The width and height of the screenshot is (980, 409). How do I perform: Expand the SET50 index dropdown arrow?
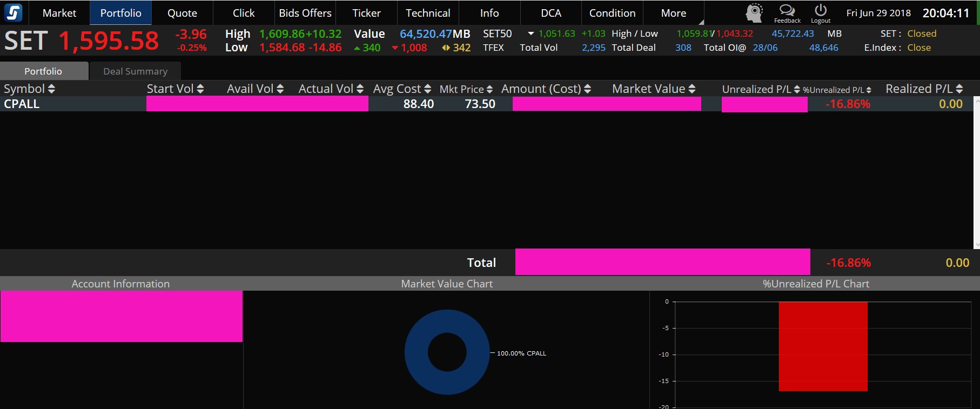click(x=531, y=33)
